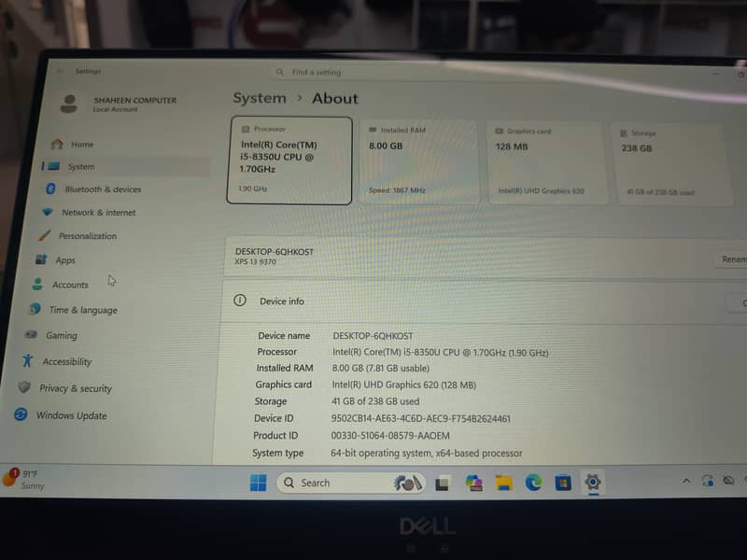This screenshot has width=747, height=560.
Task: Open Task View on the taskbar
Action: click(443, 483)
